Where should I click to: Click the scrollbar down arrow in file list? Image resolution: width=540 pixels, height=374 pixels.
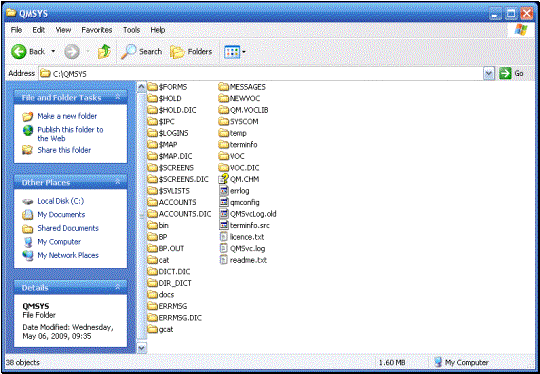click(142, 348)
